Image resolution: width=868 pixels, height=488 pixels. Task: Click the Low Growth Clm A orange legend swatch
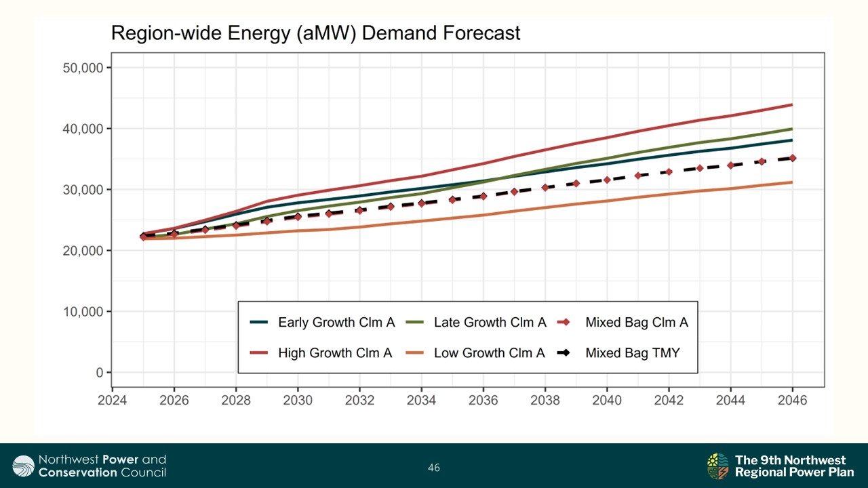pos(414,353)
